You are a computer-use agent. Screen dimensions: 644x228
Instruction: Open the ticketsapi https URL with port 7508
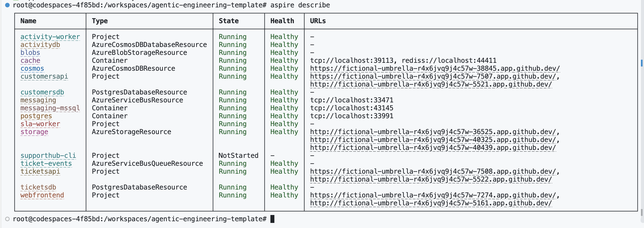pyautogui.click(x=433, y=171)
